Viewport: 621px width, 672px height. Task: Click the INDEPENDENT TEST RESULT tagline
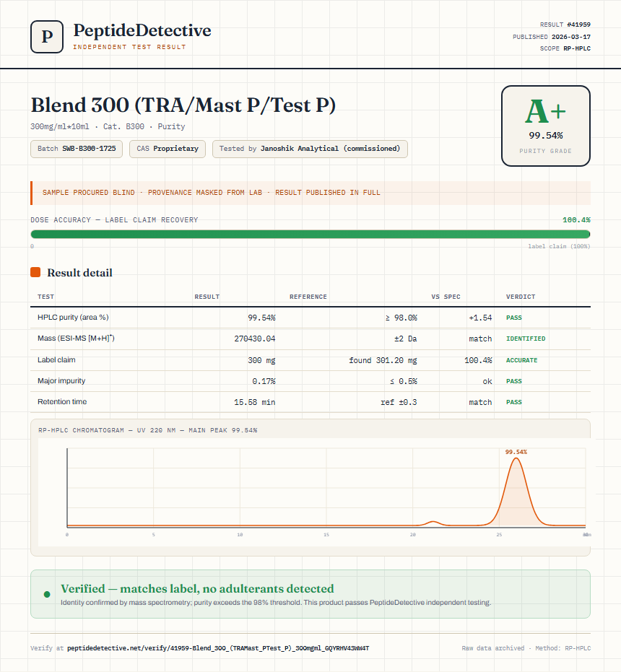(x=129, y=47)
